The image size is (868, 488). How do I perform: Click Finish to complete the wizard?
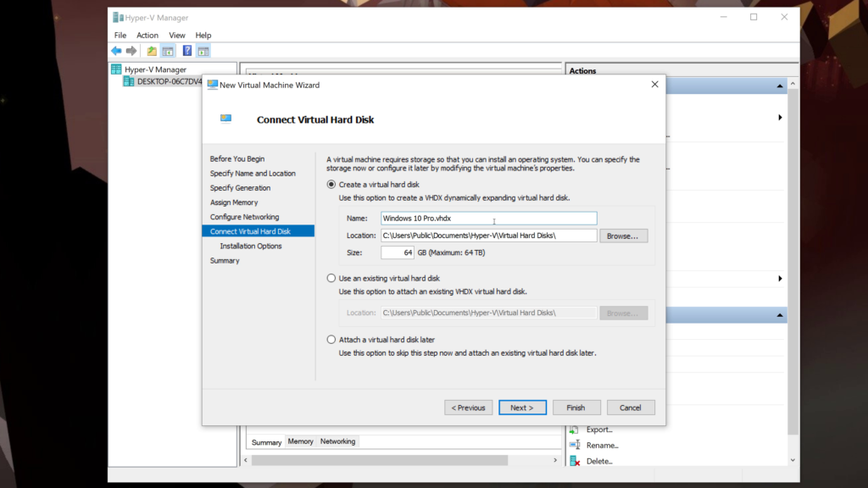pyautogui.click(x=576, y=408)
